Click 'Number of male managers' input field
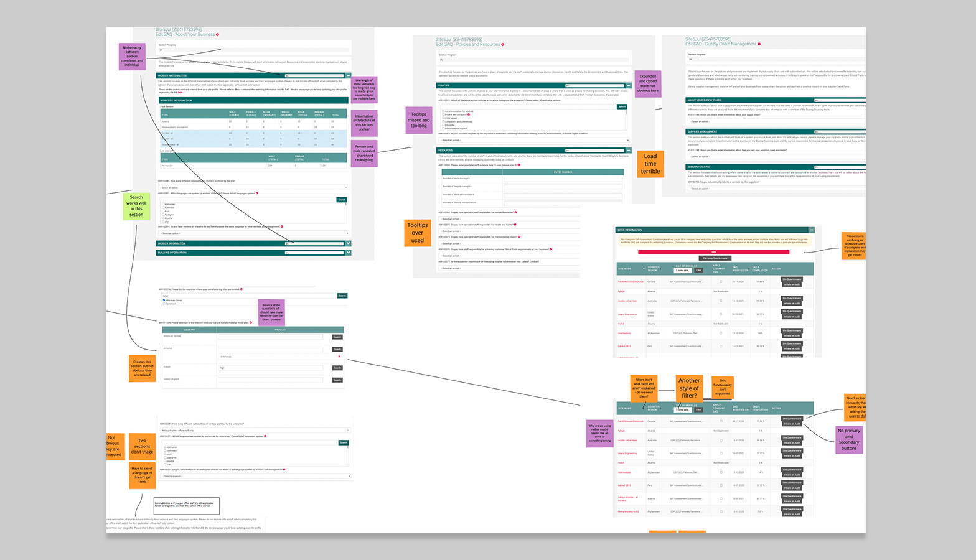 pyautogui.click(x=563, y=179)
